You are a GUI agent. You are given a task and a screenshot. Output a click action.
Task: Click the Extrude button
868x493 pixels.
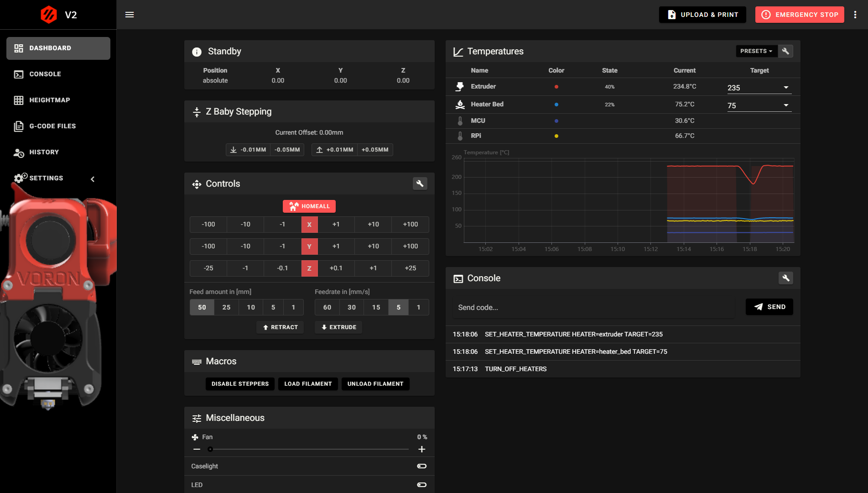(x=338, y=327)
